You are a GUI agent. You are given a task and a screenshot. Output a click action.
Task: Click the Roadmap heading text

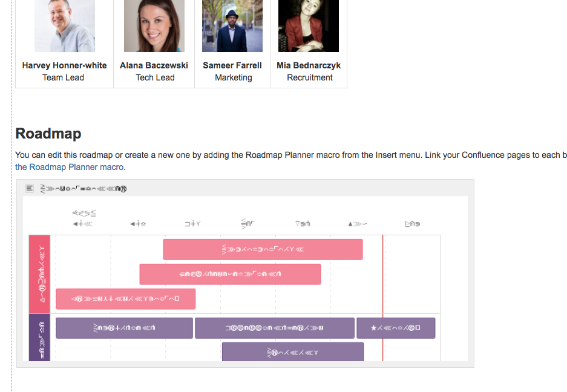coord(48,134)
